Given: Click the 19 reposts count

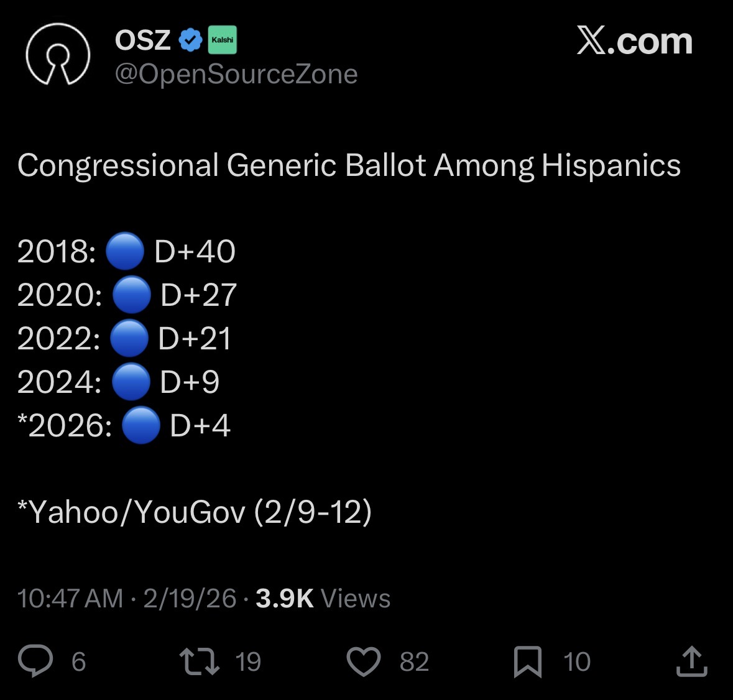Looking at the screenshot, I should 248,661.
